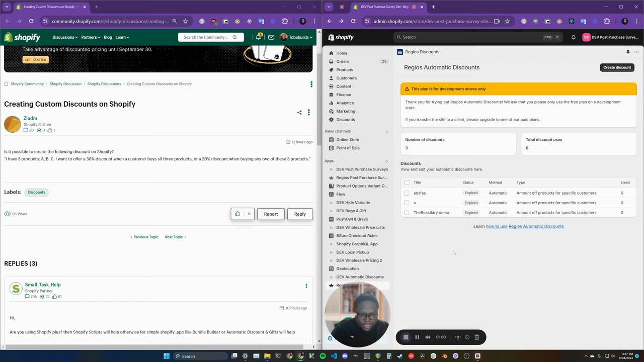Image resolution: width=644 pixels, height=362 pixels.
Task: Click the community notification bell icon
Action: [x=259, y=37]
